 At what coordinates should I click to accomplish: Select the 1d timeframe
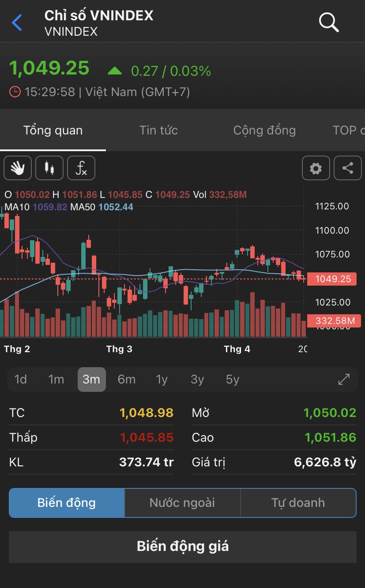pos(21,380)
